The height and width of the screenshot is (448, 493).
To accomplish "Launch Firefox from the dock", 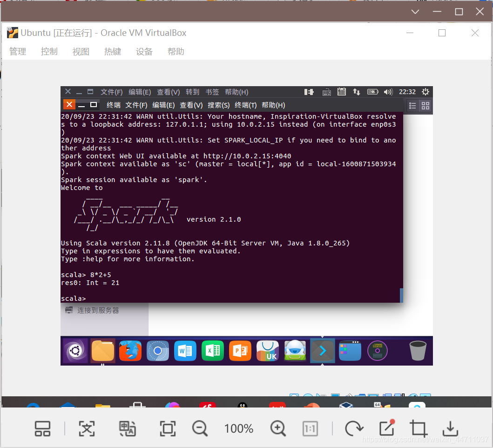I will pos(130,351).
